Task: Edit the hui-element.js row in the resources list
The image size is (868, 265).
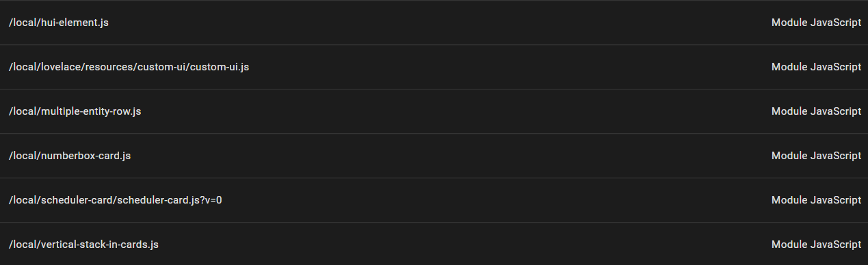Action: pyautogui.click(x=434, y=23)
